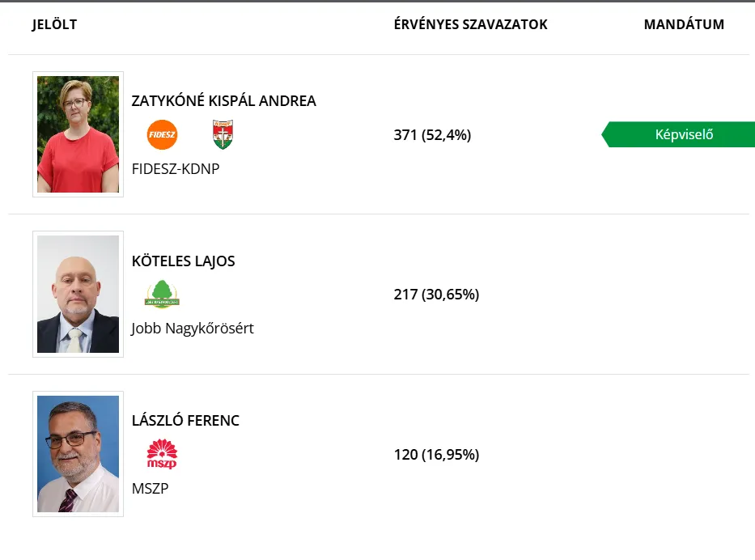The height and width of the screenshot is (560, 755).
Task: Click the candidate name Köteles Lajos
Action: [183, 261]
